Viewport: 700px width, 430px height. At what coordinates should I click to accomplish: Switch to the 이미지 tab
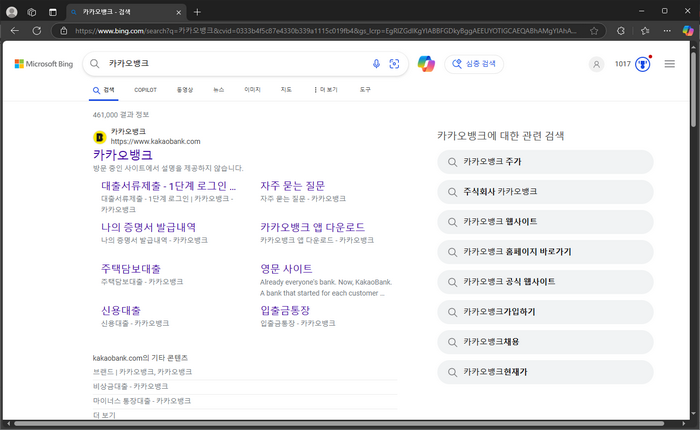(252, 90)
